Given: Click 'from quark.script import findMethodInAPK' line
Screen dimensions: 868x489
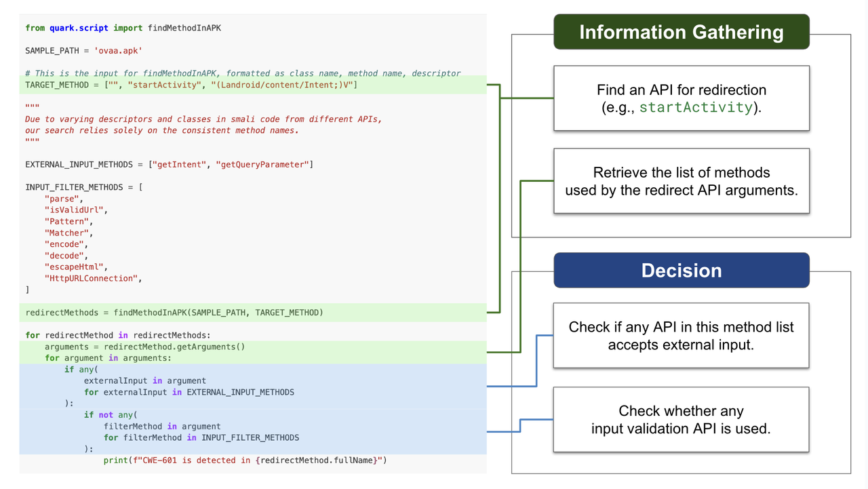Looking at the screenshot, I should pos(123,28).
